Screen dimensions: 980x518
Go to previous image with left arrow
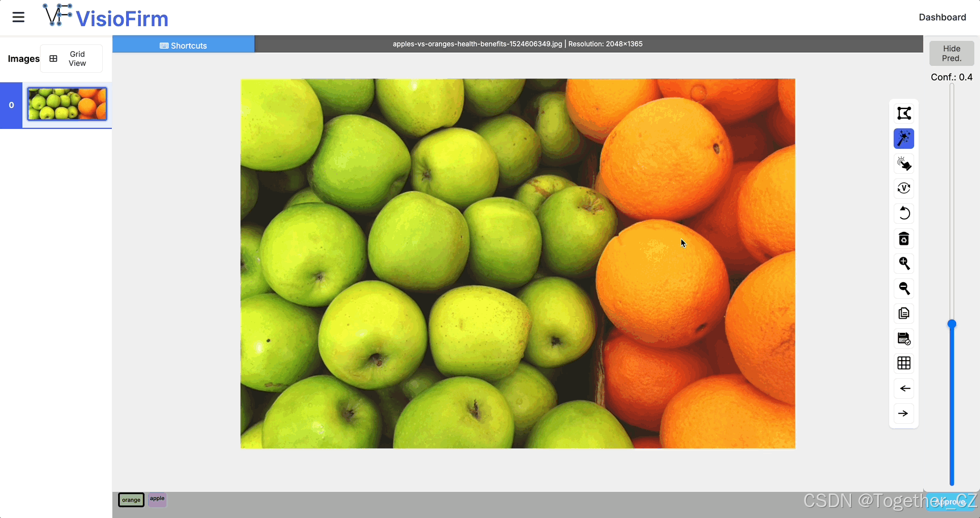click(904, 389)
